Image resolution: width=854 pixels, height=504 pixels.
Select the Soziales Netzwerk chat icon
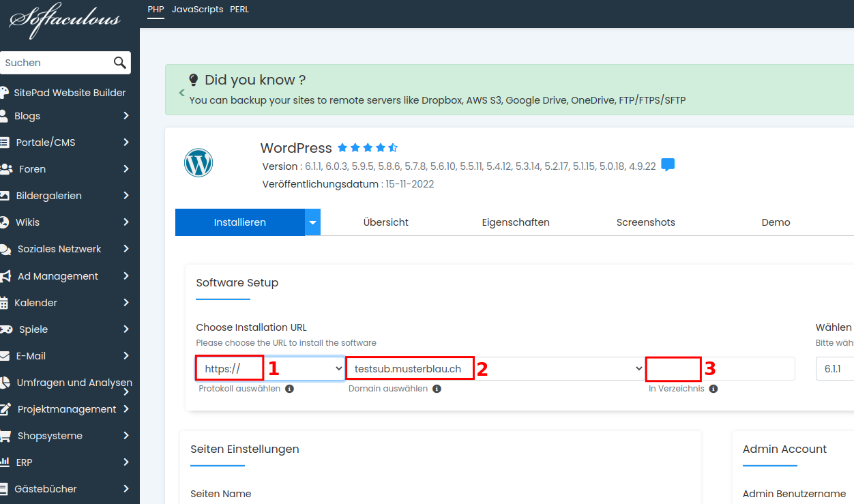pos(5,250)
